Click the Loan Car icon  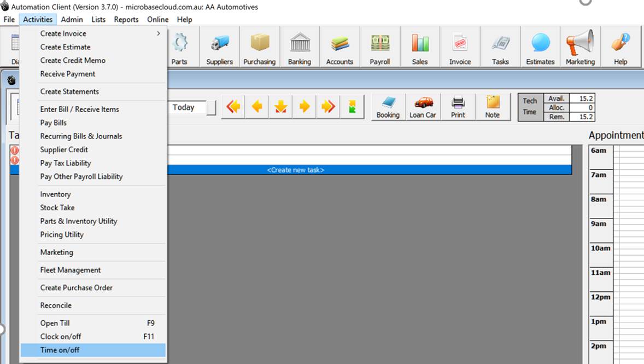[x=423, y=107]
